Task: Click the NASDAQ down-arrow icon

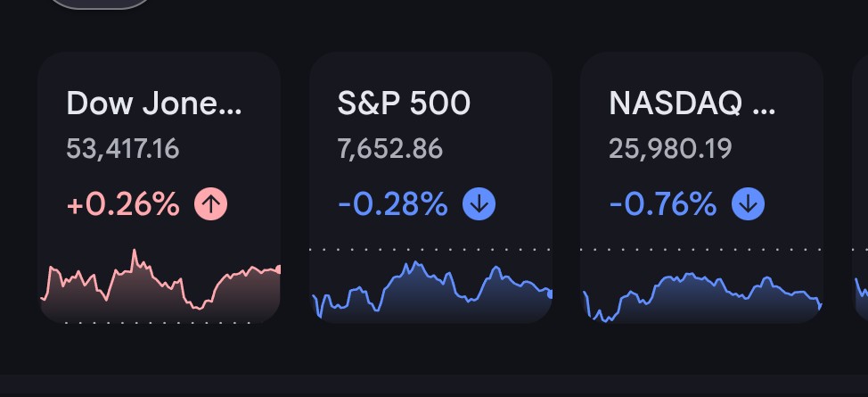Action: coord(748,204)
